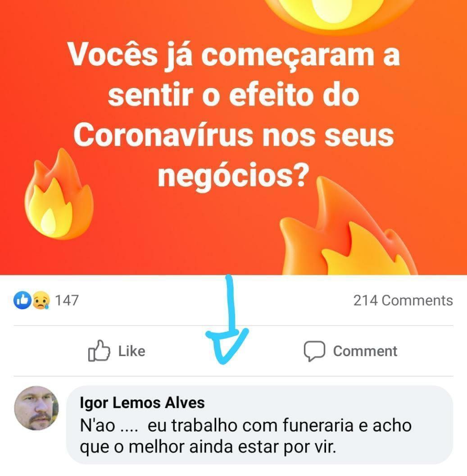The height and width of the screenshot is (476, 467).
Task: Click the sad crying reaction emoji
Action: pyautogui.click(x=41, y=300)
